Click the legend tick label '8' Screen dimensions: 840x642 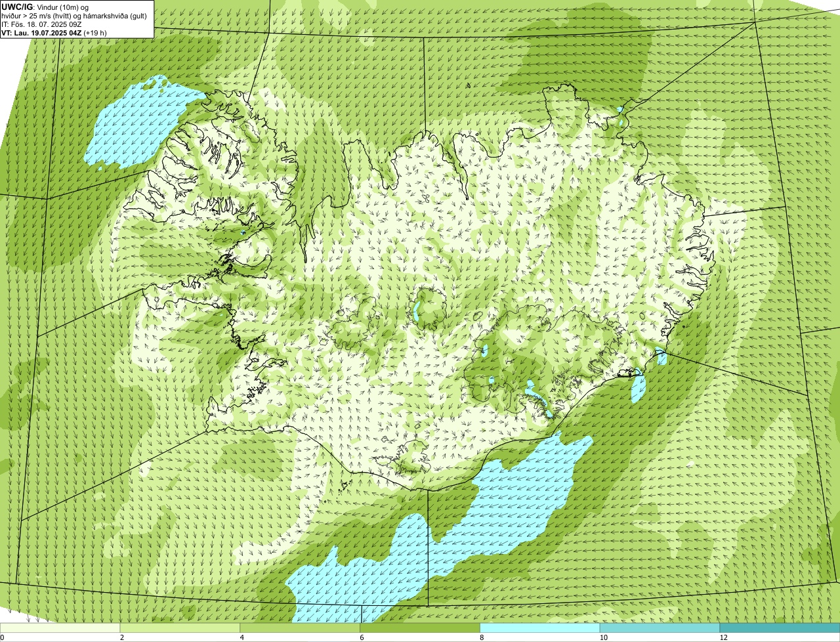coord(482,637)
